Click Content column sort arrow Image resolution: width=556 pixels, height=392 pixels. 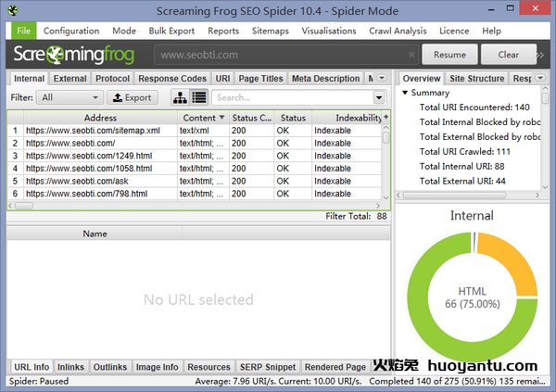pos(221,119)
